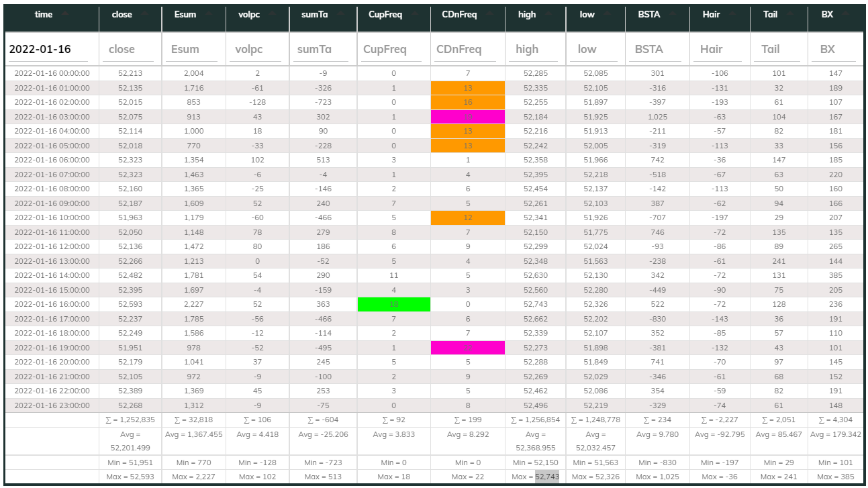Select the volpc value -128
This screenshot has height=488, width=868.
(x=258, y=102)
